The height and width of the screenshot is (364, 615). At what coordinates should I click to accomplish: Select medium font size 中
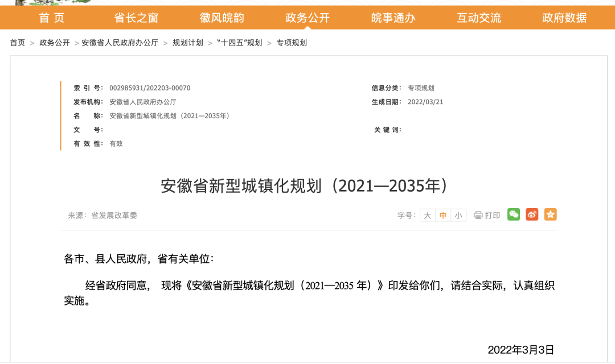pyautogui.click(x=442, y=215)
